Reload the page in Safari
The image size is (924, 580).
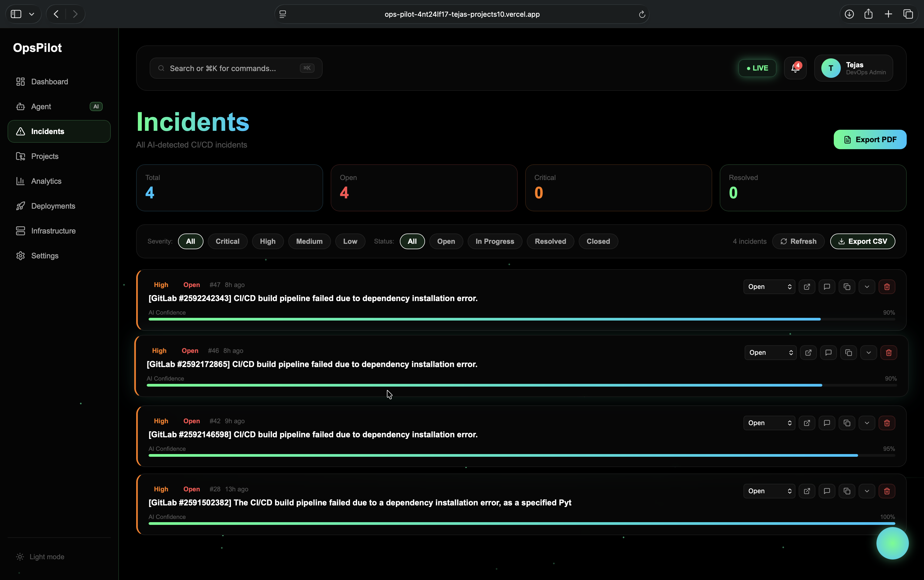642,14
